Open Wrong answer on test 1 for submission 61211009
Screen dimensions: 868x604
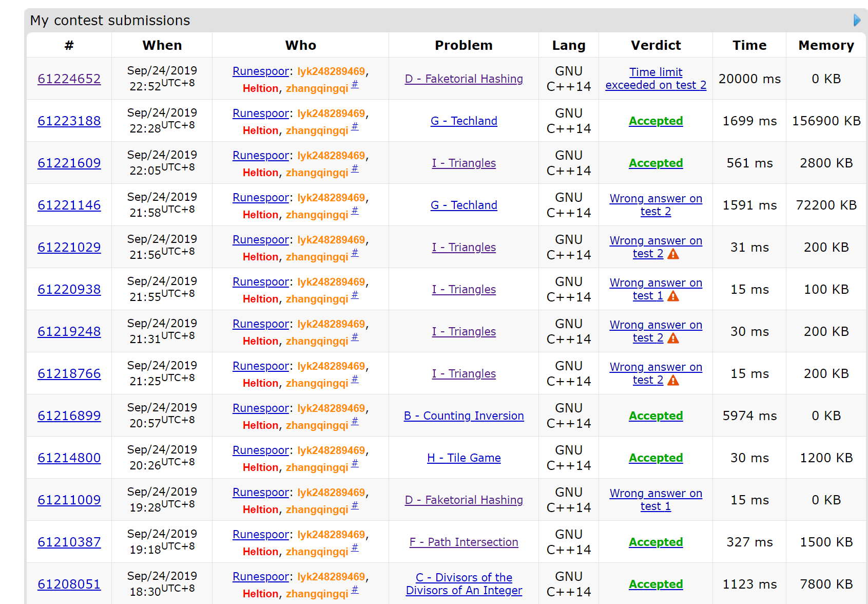(655, 500)
